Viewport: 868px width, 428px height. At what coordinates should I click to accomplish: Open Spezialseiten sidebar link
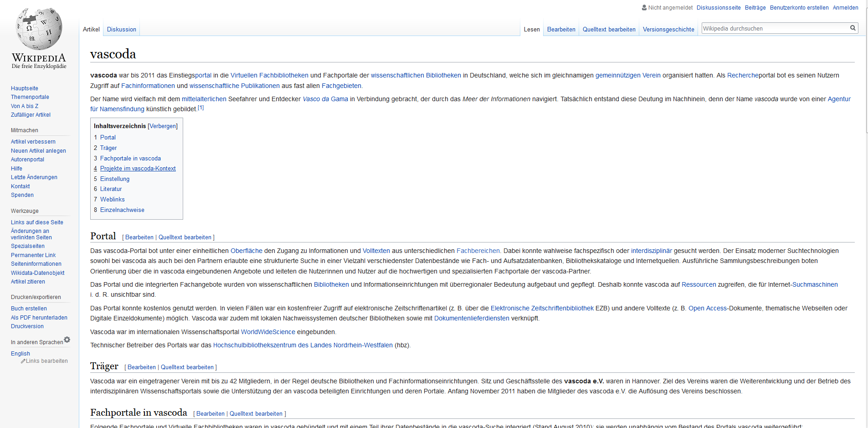pyautogui.click(x=28, y=246)
